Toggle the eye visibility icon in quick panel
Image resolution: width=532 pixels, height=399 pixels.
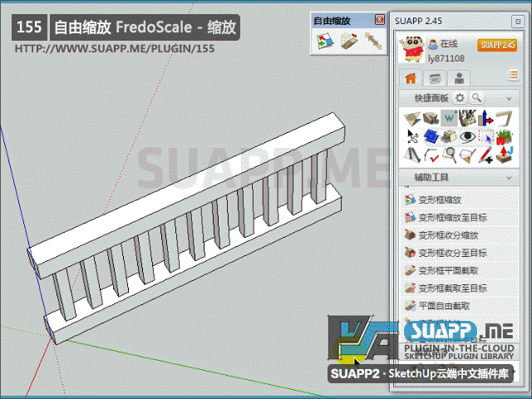point(467,136)
